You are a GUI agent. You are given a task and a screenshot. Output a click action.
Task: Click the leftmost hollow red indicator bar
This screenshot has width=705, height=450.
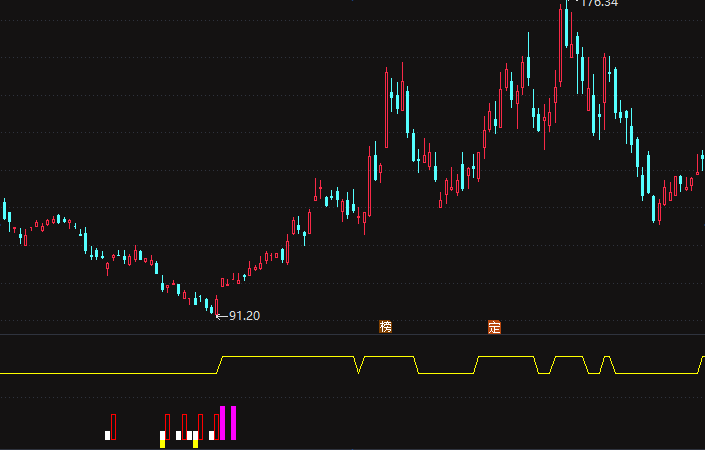113,427
